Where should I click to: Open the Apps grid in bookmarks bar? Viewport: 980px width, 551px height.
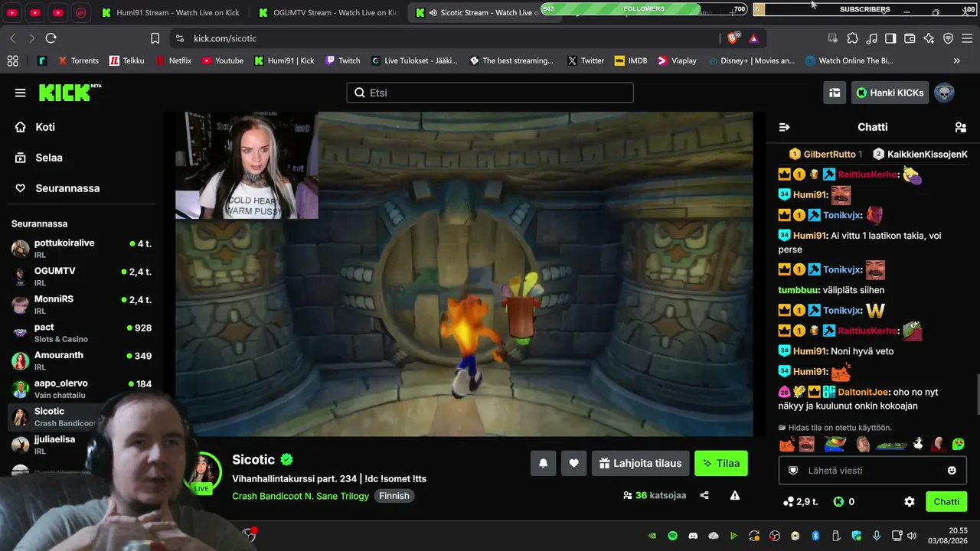(x=12, y=60)
